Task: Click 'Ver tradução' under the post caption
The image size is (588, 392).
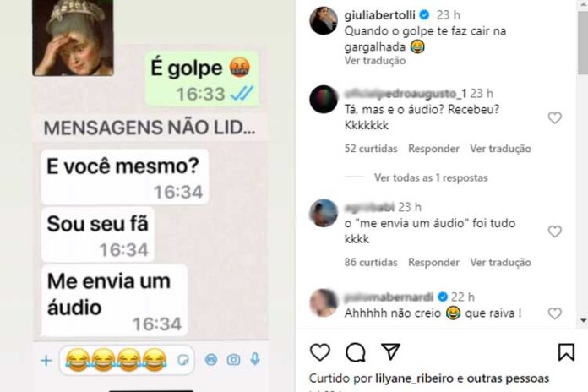Action: click(375, 60)
